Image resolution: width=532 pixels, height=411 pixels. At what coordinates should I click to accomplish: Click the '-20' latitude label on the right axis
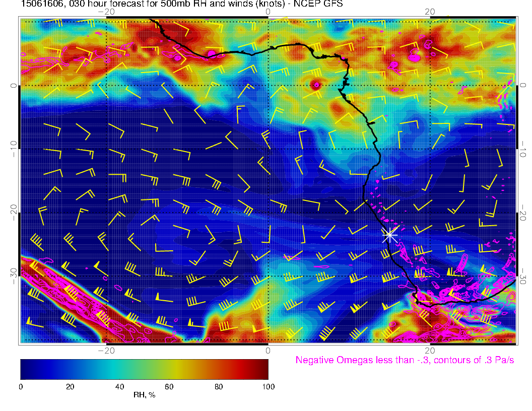click(523, 213)
